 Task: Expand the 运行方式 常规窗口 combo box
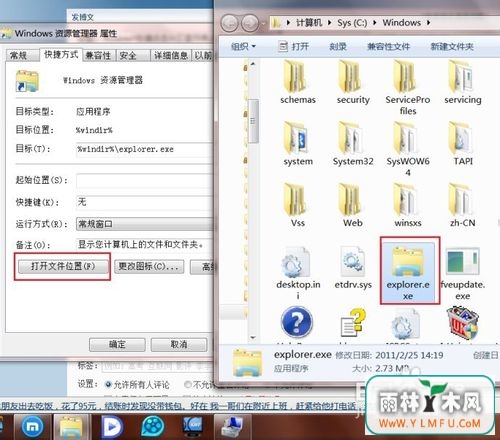click(x=144, y=224)
